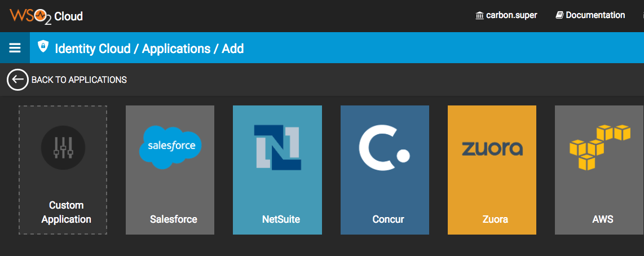644x256 pixels.
Task: Choose the NetSuite tile label
Action: pyautogui.click(x=281, y=219)
